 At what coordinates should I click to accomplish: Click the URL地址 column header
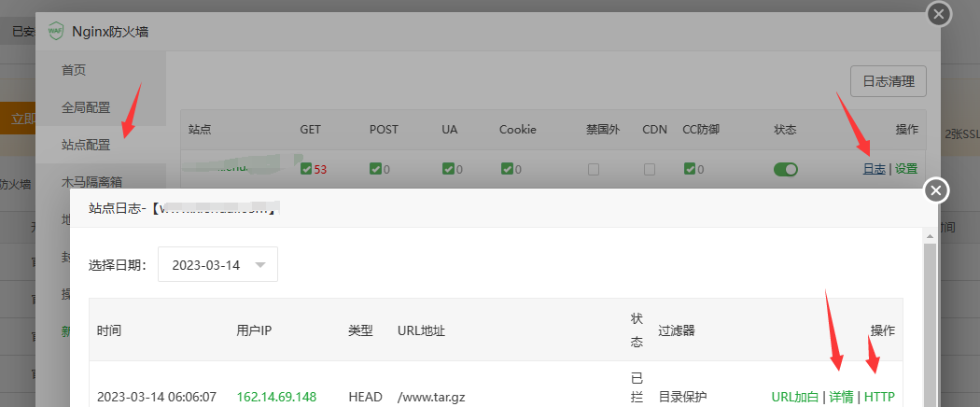421,330
